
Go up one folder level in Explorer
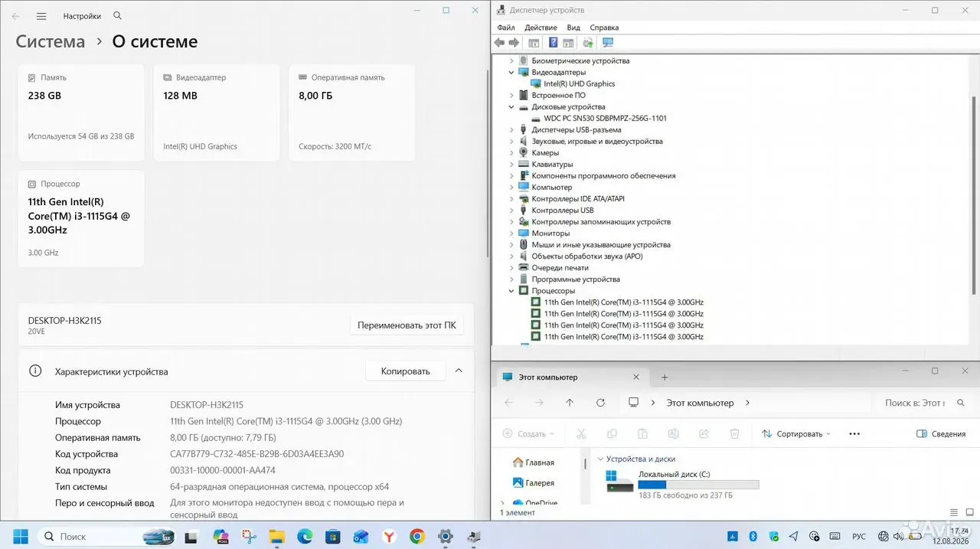point(570,403)
